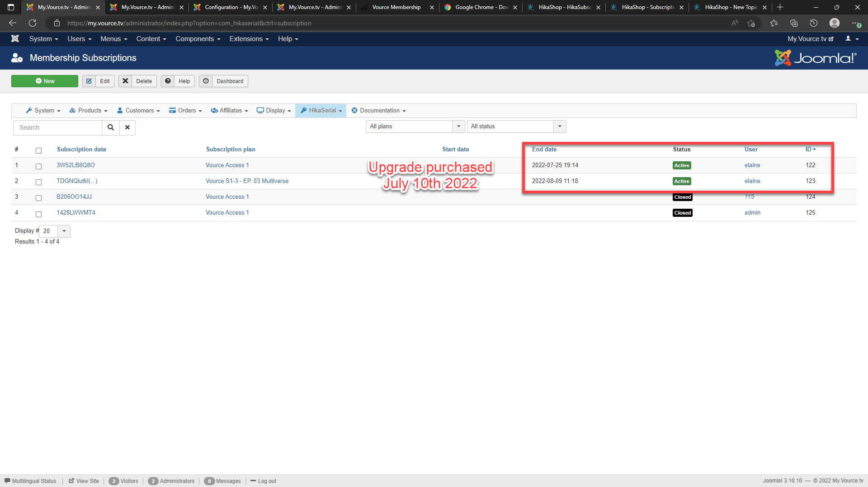
Task: Open the Content menu
Action: (x=151, y=39)
